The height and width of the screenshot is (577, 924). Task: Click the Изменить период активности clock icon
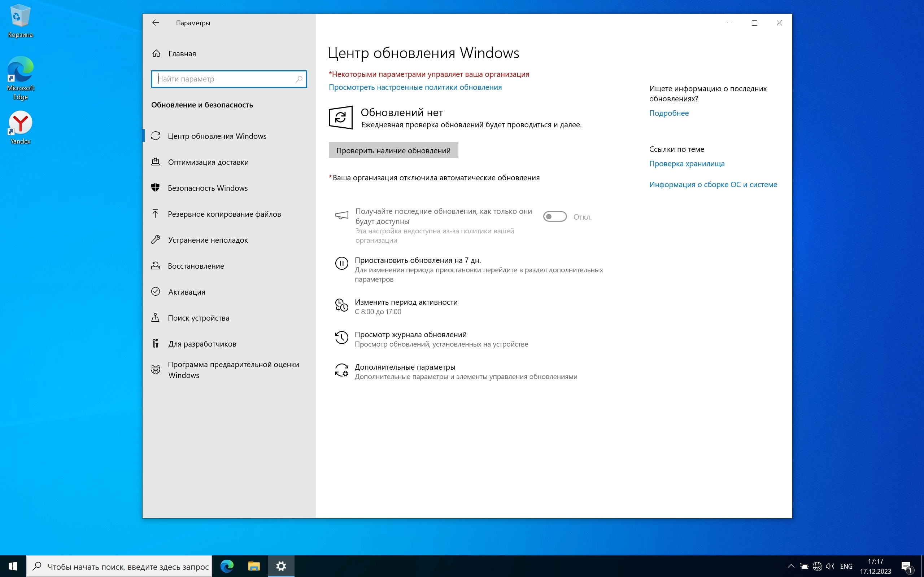(x=341, y=305)
